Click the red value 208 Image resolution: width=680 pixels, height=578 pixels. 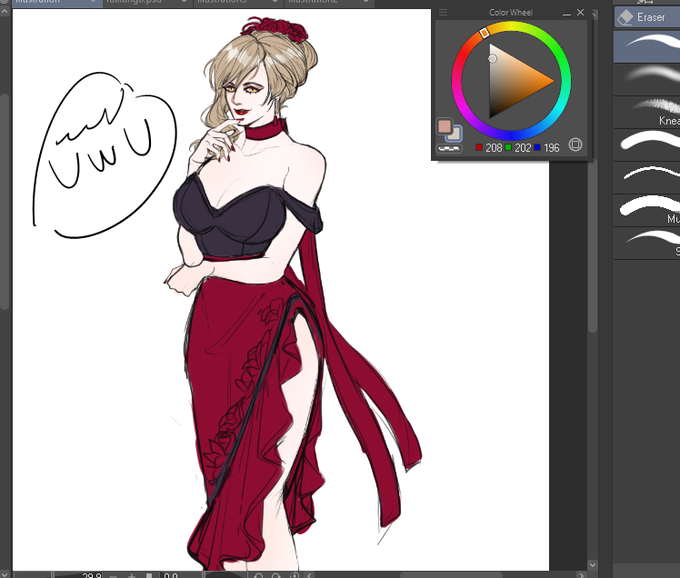tap(494, 148)
